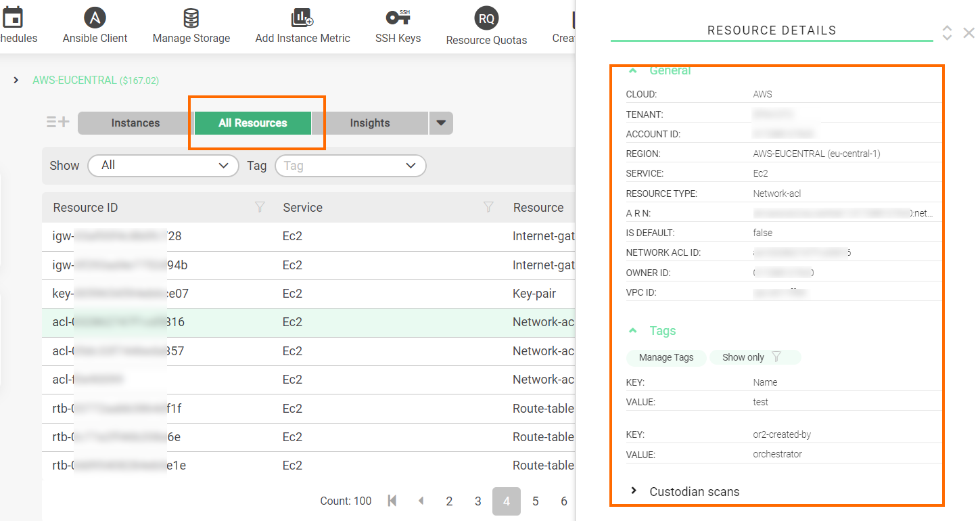Click the Resource column header

(538, 208)
